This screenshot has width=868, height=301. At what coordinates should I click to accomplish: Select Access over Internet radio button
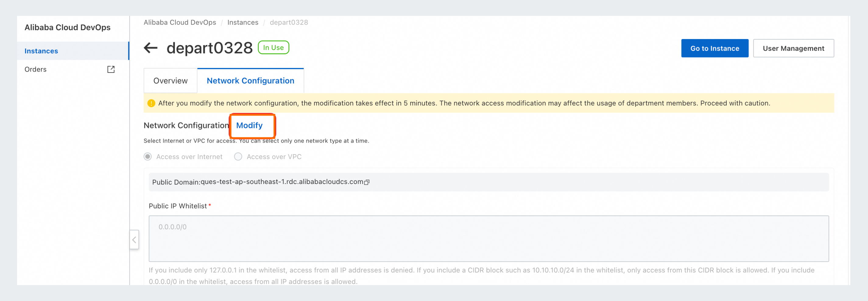tap(148, 157)
